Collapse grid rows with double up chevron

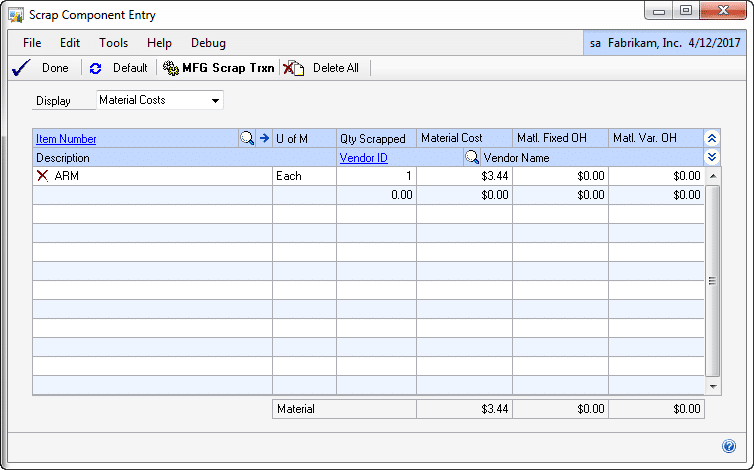pyautogui.click(x=712, y=139)
